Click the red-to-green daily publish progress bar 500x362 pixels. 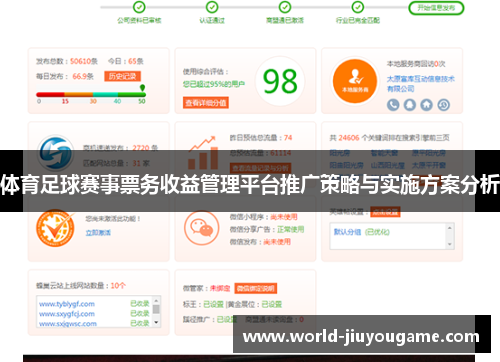[91, 95]
